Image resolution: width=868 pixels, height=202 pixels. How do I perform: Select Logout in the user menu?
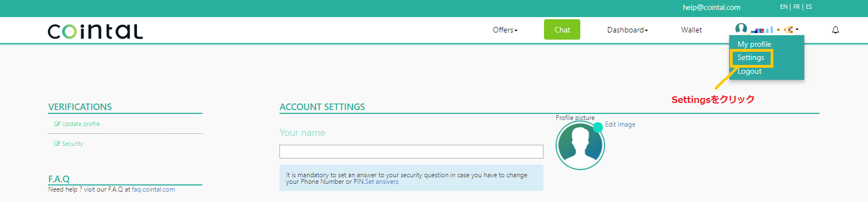point(749,71)
